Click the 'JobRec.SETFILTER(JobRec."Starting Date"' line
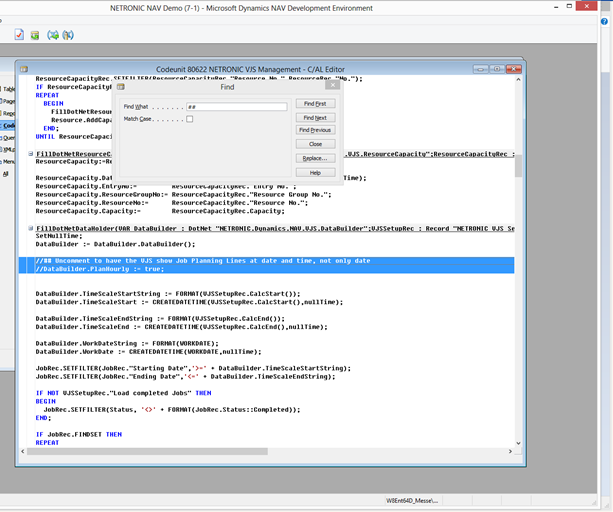The image size is (613, 512). 194,368
